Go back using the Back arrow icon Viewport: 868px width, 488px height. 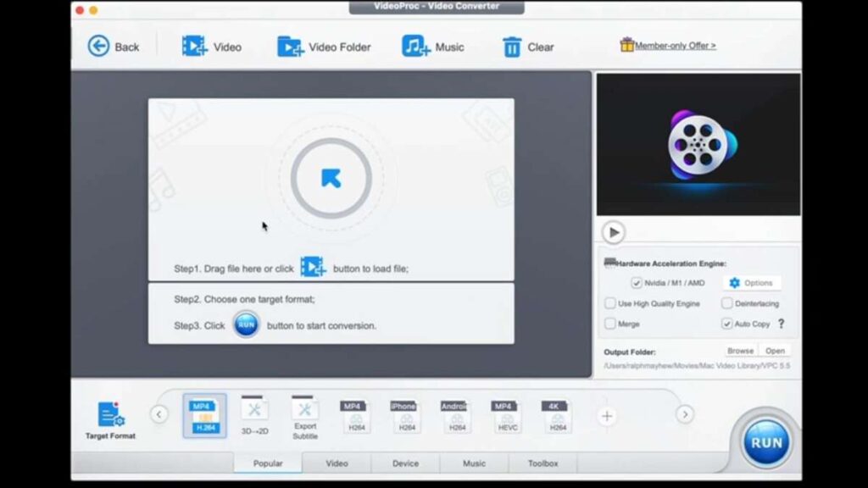(x=98, y=46)
